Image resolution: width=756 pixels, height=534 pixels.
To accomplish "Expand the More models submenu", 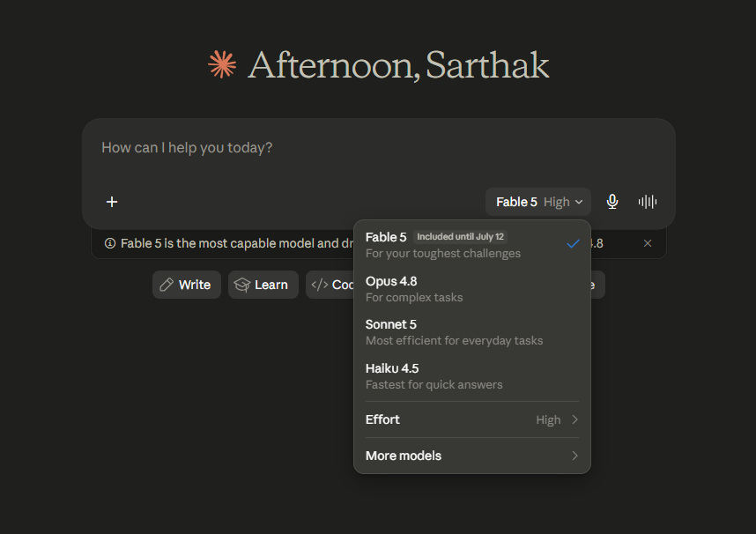I will pos(471,456).
